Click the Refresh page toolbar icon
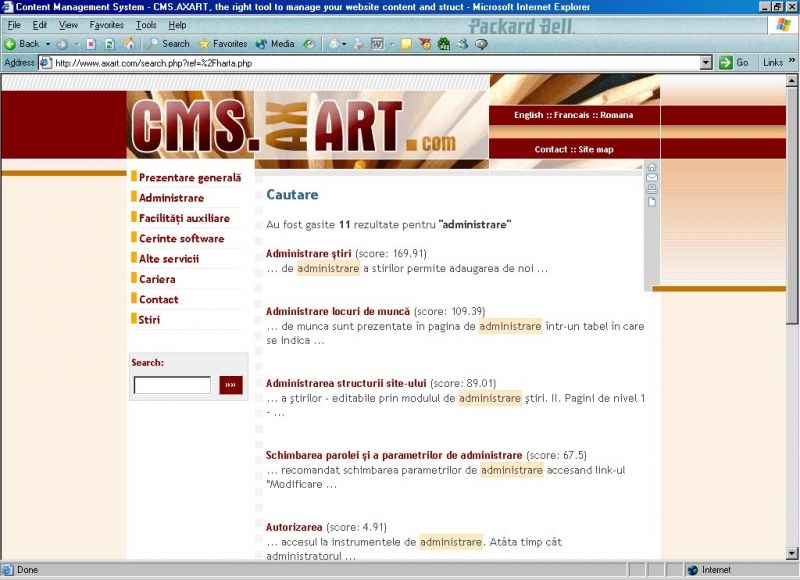Viewport: 800px width, 580px height. (x=110, y=44)
